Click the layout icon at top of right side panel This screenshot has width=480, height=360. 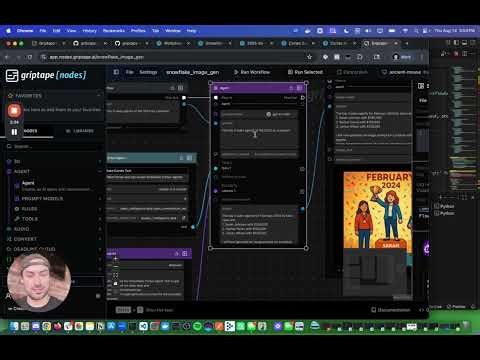click(421, 86)
